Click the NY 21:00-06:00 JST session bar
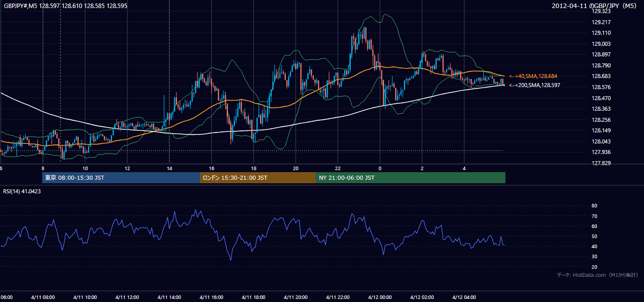 411,178
